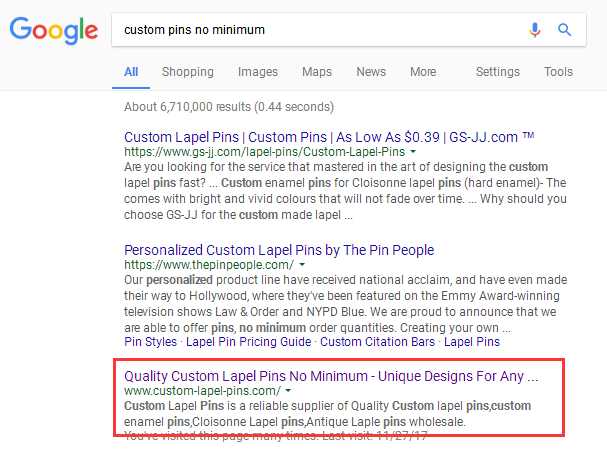Expand dropdown arrow next to gs-jj.com URL
Image resolution: width=607 pixels, height=459 pixels.
tap(413, 152)
